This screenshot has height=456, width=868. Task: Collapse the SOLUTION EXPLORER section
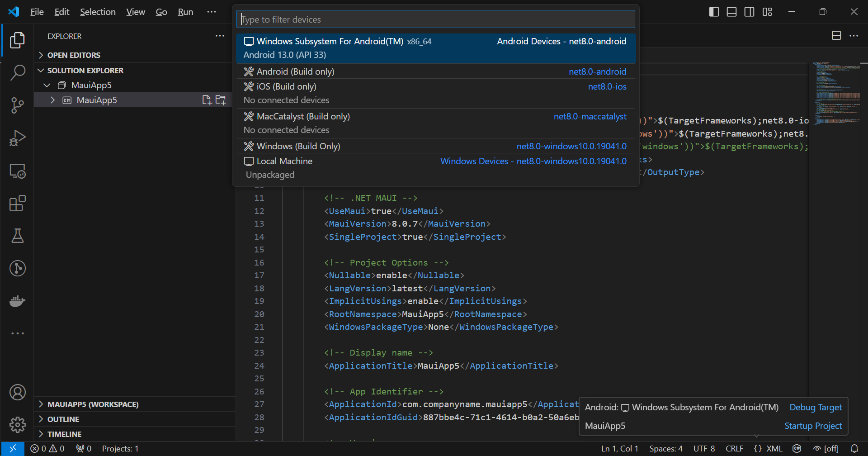[x=41, y=70]
